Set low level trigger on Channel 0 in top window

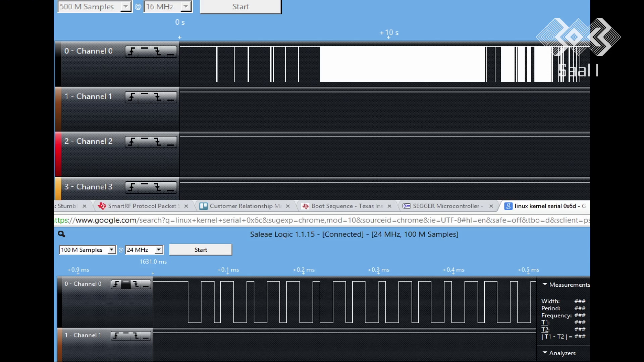(170, 52)
